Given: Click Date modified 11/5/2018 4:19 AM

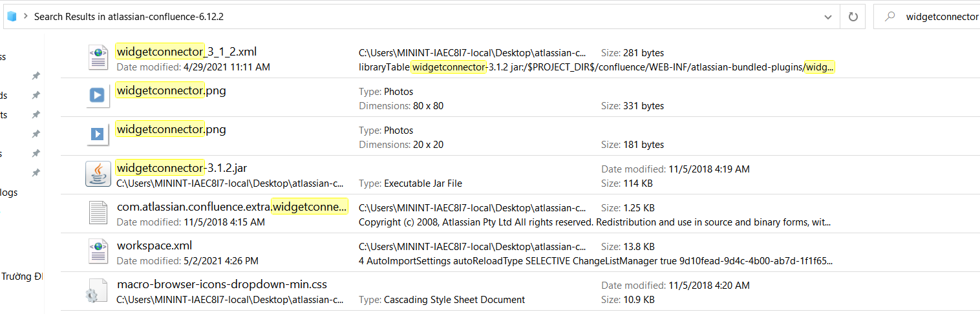Looking at the screenshot, I should (x=676, y=169).
